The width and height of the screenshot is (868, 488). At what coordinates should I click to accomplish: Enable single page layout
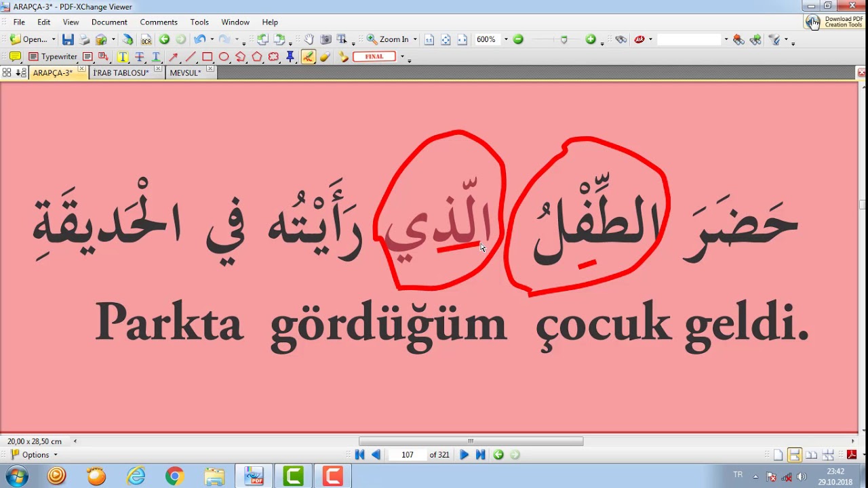pos(778,455)
